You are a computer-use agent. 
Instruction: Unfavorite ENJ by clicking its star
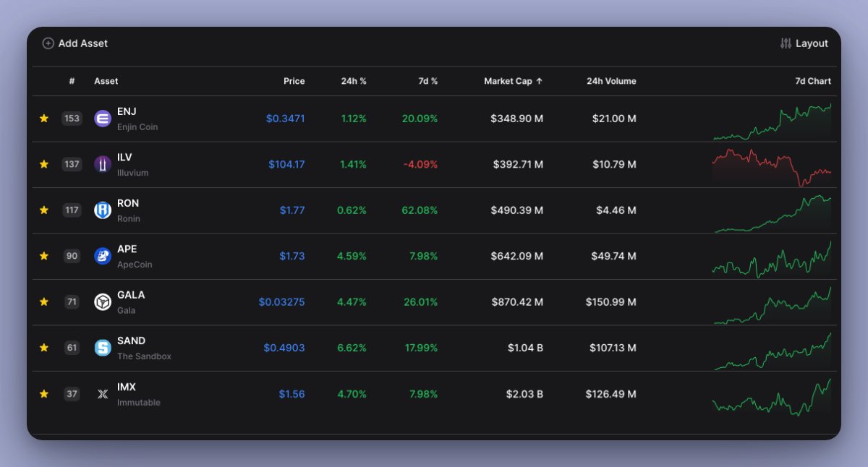43,118
